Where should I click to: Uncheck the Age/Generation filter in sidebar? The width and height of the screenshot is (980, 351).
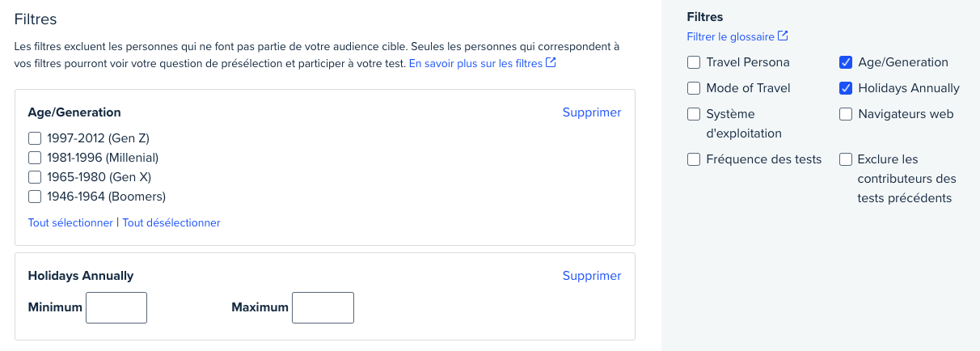846,62
